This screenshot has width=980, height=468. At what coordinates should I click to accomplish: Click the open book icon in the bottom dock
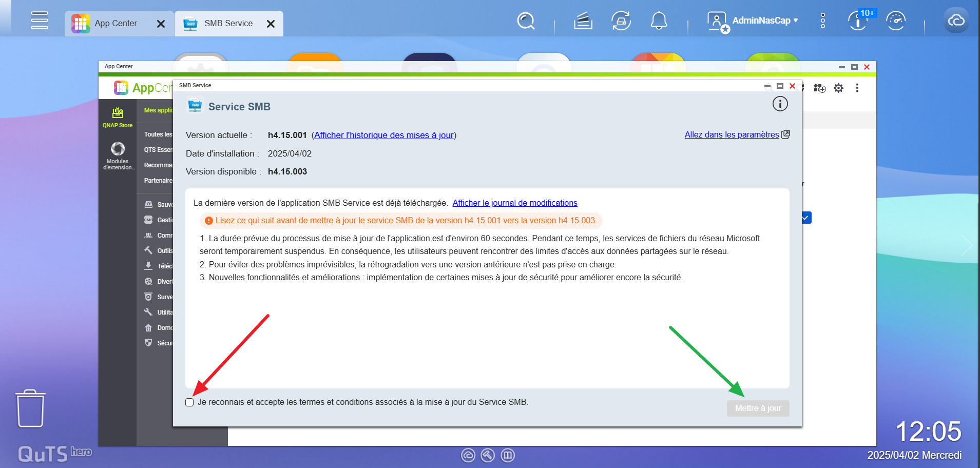click(508, 455)
